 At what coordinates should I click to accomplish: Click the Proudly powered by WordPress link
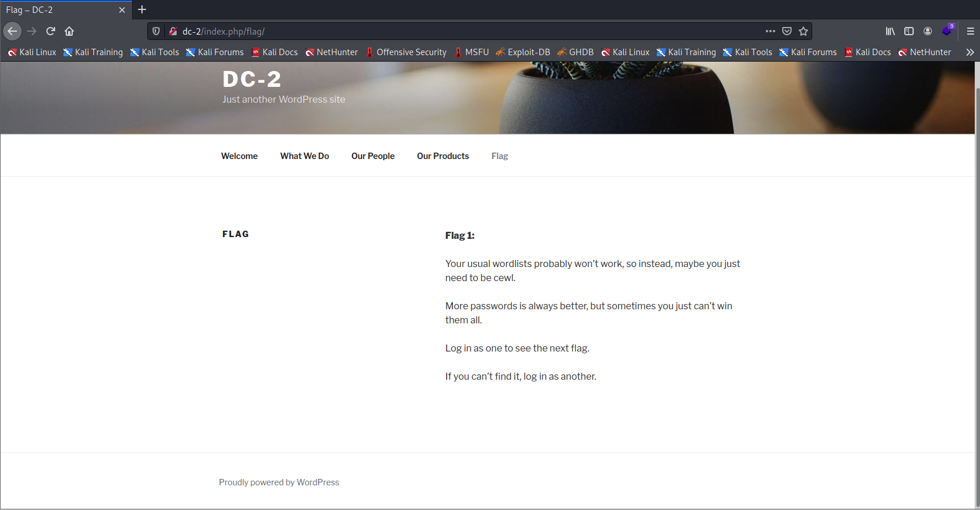[279, 482]
